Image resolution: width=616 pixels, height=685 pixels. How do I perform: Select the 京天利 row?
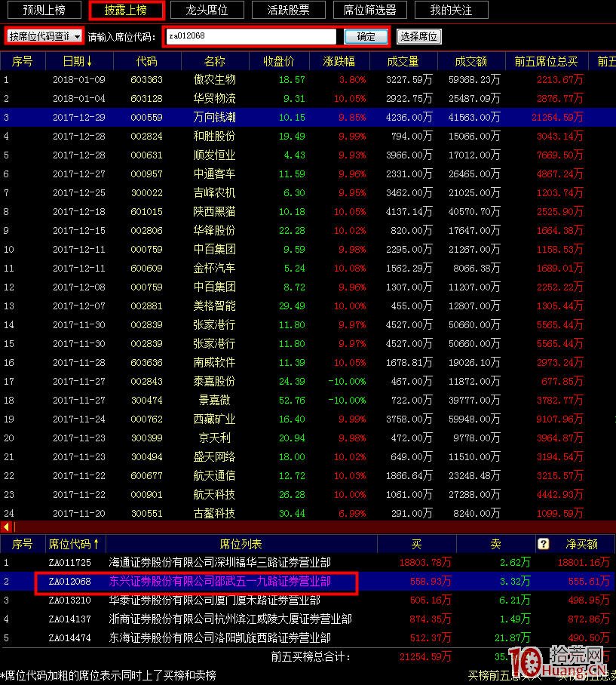308,438
